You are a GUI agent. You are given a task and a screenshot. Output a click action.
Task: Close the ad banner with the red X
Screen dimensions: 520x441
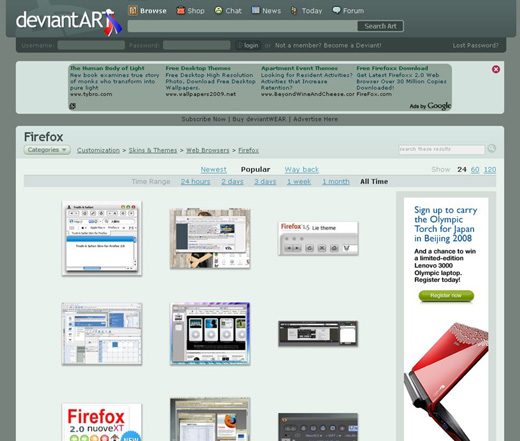[496, 69]
